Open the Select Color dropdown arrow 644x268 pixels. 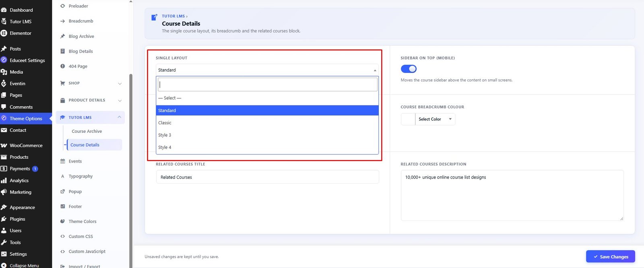pyautogui.click(x=450, y=119)
